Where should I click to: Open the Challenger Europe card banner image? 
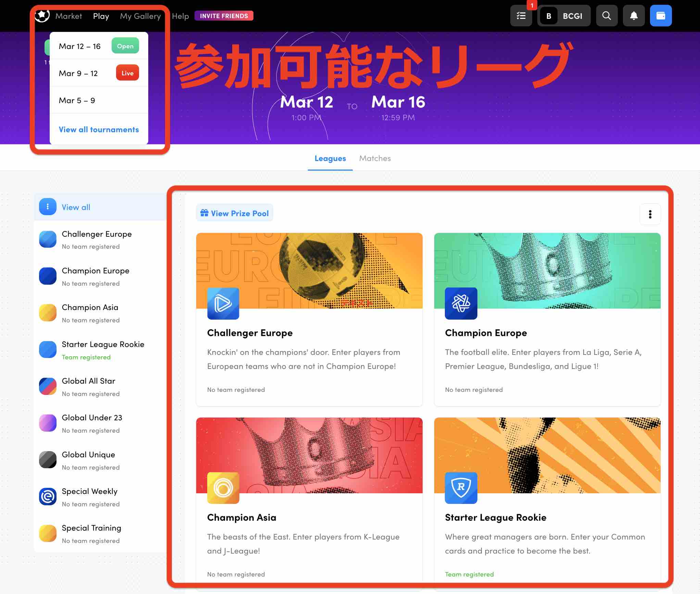[309, 271]
